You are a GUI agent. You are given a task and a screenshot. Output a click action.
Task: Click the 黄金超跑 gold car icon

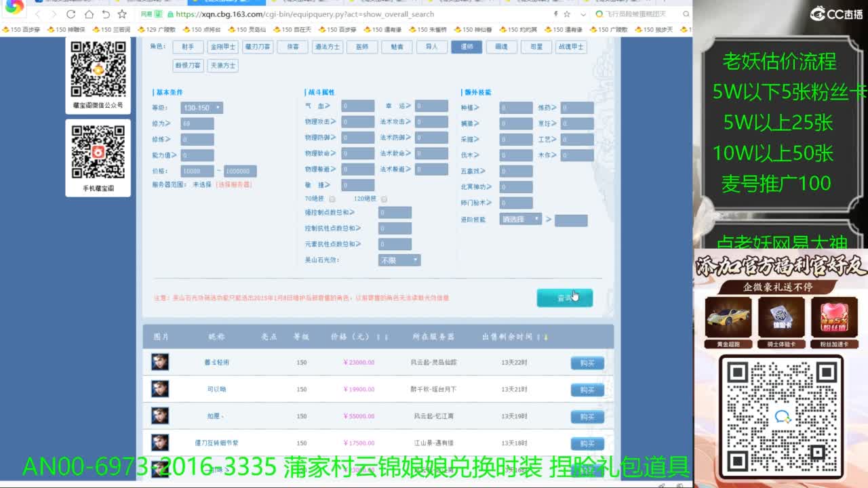(x=728, y=317)
